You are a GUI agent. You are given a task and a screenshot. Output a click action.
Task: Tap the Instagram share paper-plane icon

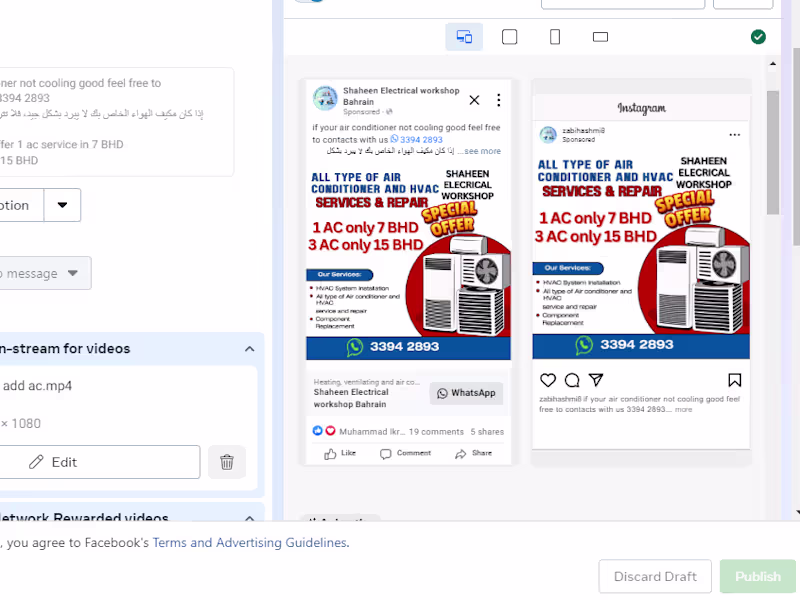(x=596, y=380)
